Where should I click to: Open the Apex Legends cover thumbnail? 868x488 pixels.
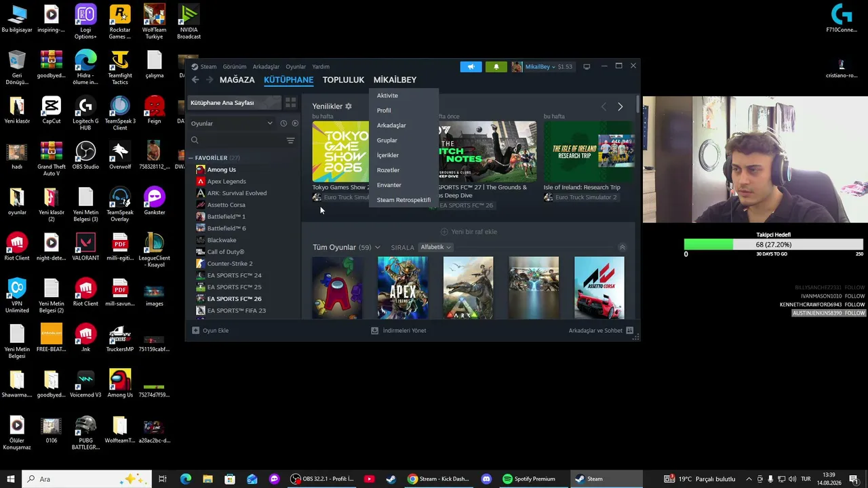point(403,287)
